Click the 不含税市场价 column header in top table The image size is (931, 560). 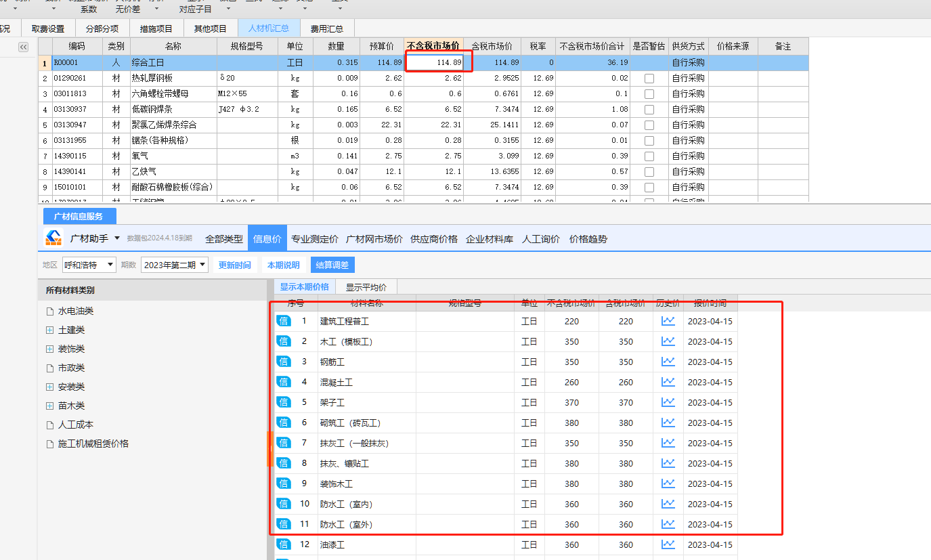tap(433, 46)
